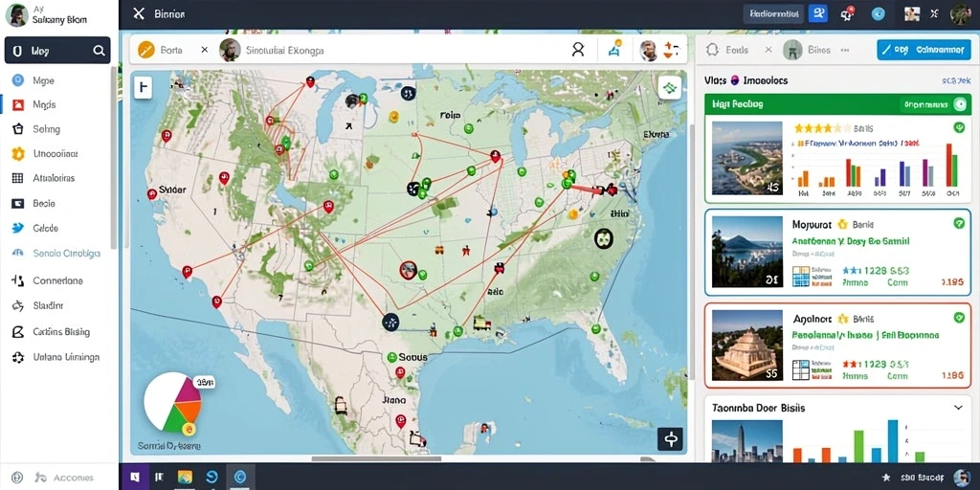The height and width of the screenshot is (490, 980).
Task: Click the F button at map top-left
Action: point(144,88)
